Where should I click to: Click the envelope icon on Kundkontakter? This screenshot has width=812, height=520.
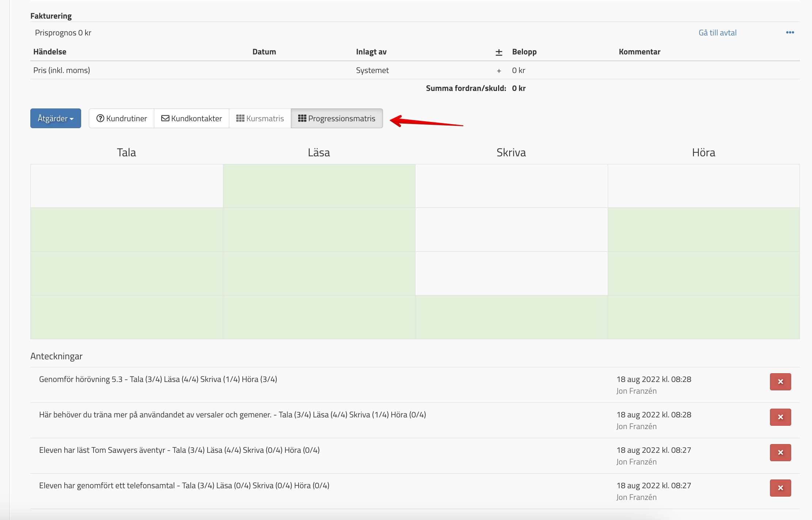(165, 118)
